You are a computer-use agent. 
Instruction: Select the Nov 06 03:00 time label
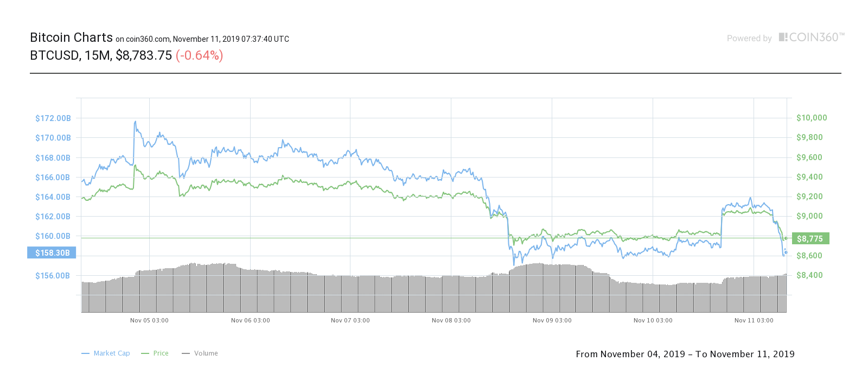click(251, 320)
